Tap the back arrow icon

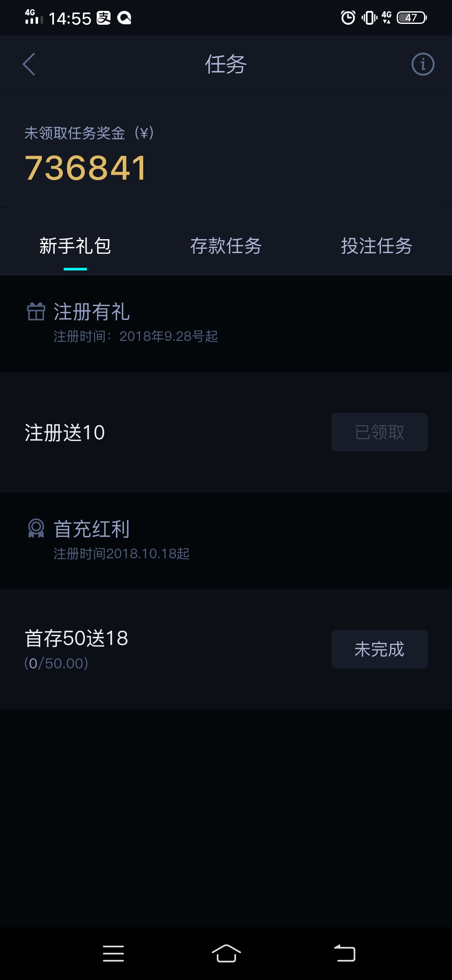pos(29,64)
